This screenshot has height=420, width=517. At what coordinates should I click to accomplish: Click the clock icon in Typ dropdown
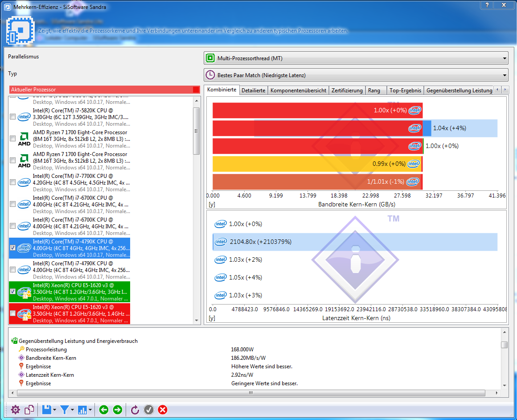tap(210, 75)
